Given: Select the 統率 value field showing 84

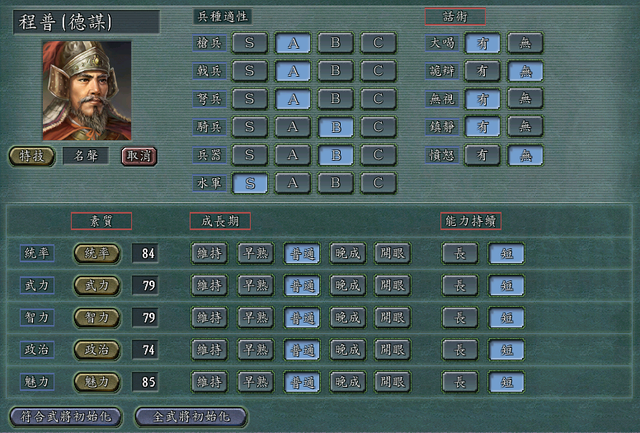Looking at the screenshot, I should point(145,253).
